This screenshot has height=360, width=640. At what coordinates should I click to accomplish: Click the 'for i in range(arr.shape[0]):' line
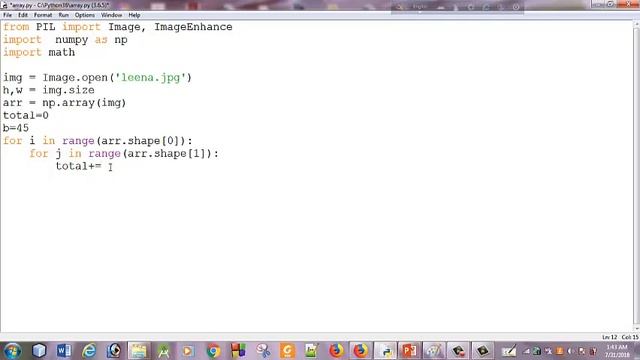tap(98, 141)
